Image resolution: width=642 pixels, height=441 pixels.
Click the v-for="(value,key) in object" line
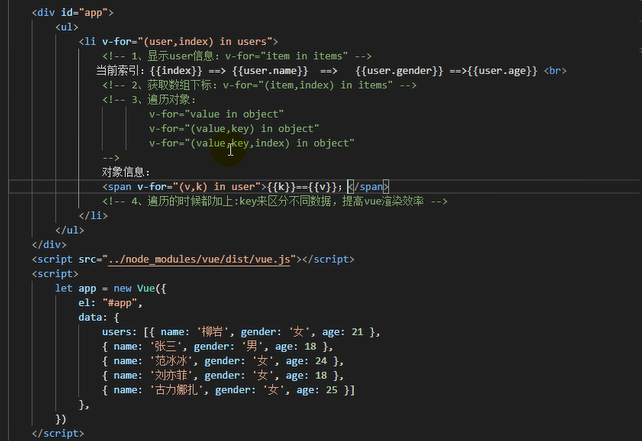234,129
